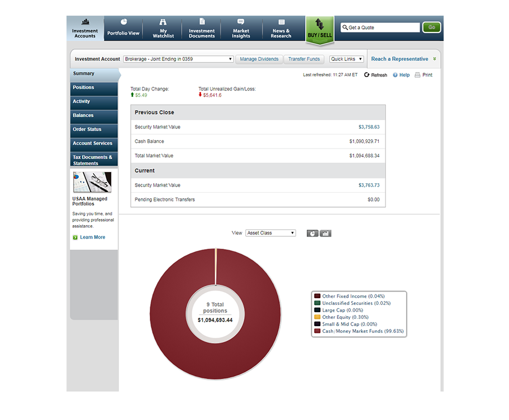Click the Cash Balance amount $1,090,929.71
Viewport: 509px width, 420px height.
pos(364,141)
